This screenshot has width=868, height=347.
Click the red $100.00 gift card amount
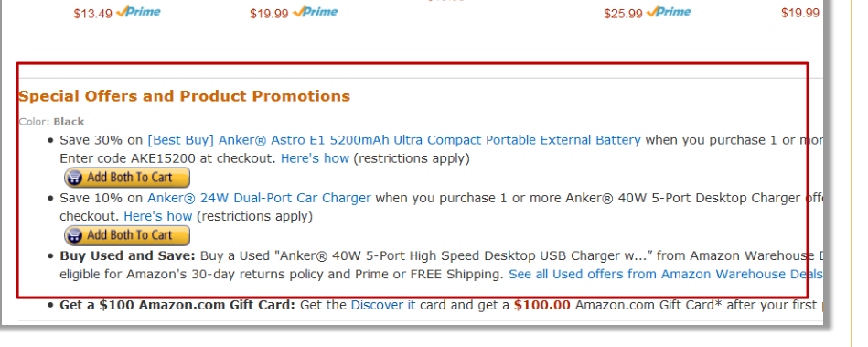tap(542, 305)
